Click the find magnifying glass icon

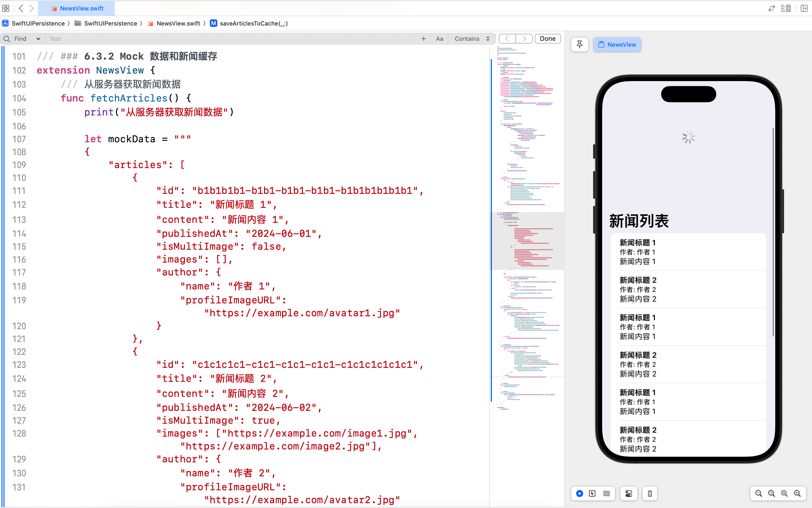pos(7,39)
